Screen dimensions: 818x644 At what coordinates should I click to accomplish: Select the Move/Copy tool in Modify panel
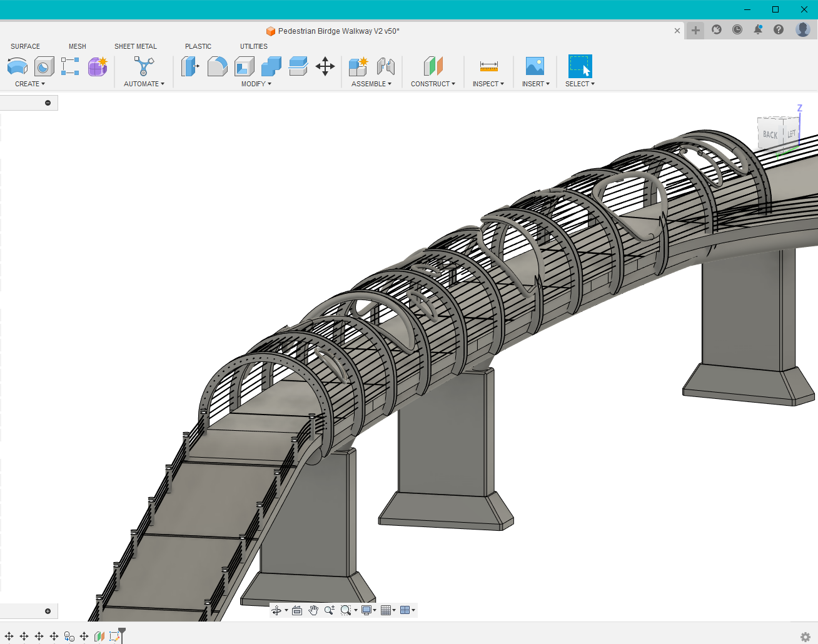pyautogui.click(x=325, y=66)
